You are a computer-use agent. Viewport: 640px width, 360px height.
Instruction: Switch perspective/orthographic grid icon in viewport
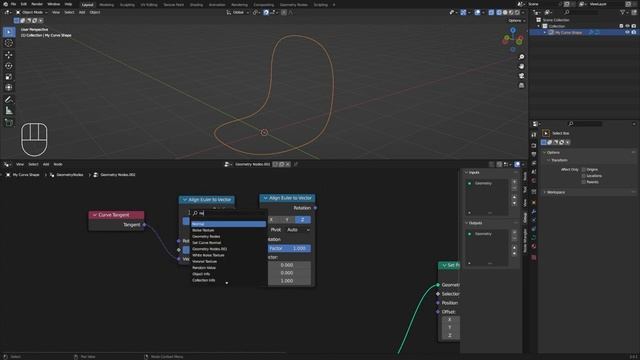(521, 85)
